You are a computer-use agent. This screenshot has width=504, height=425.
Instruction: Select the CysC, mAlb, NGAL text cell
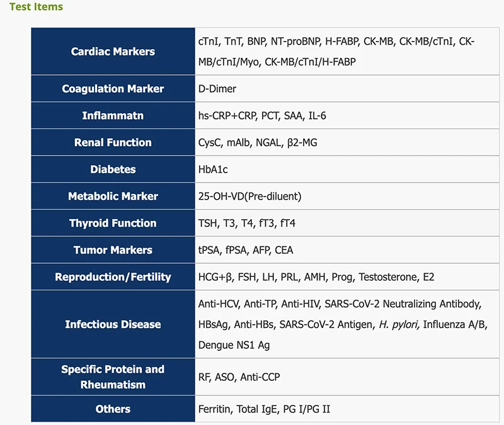point(258,143)
